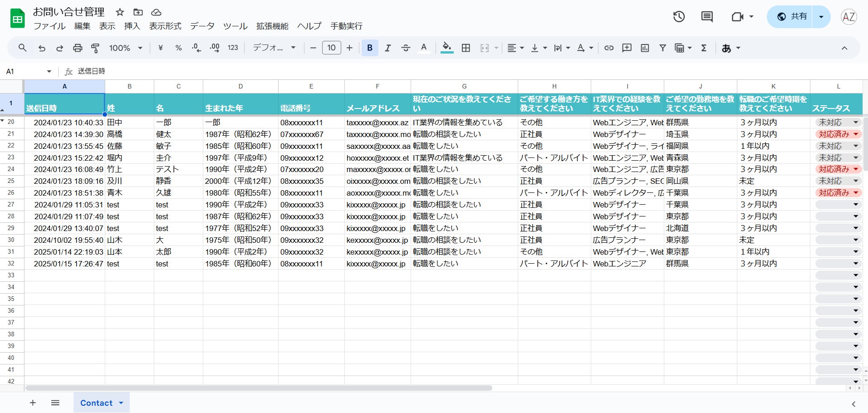Screen dimensions: 868x413
Task: Undo the last action
Action: [x=42, y=48]
